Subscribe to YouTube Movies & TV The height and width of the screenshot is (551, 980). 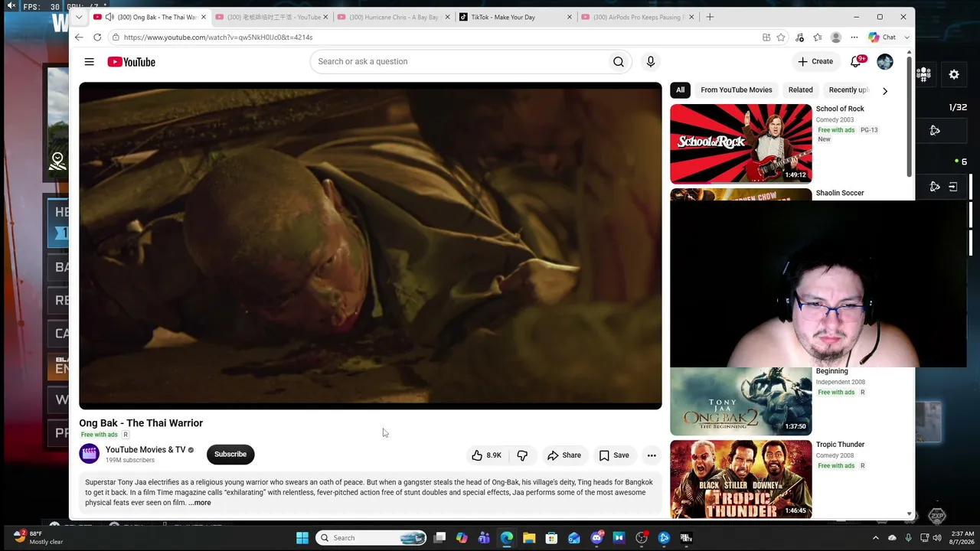pos(230,455)
